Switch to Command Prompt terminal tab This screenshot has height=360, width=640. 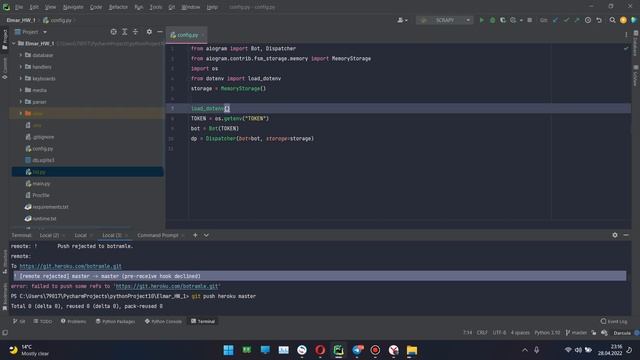tap(158, 235)
